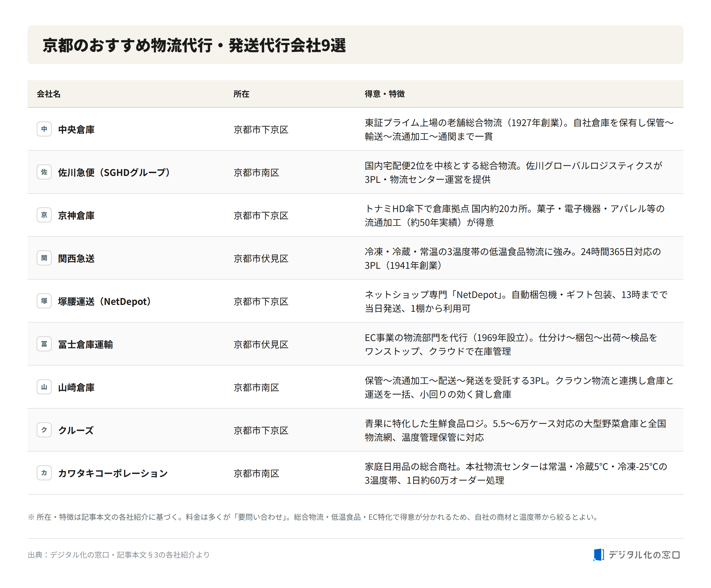Select the company name 京神倉庫
Screen dimensions: 711x588
(76, 215)
